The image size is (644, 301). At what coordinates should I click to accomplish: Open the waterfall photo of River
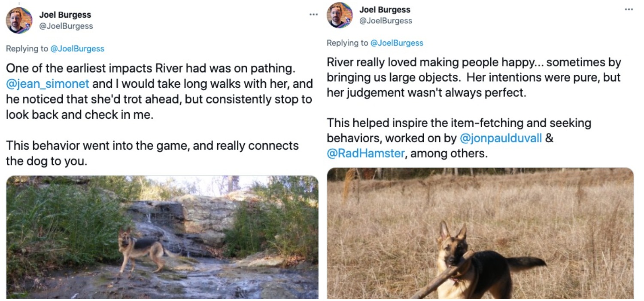pyautogui.click(x=161, y=236)
